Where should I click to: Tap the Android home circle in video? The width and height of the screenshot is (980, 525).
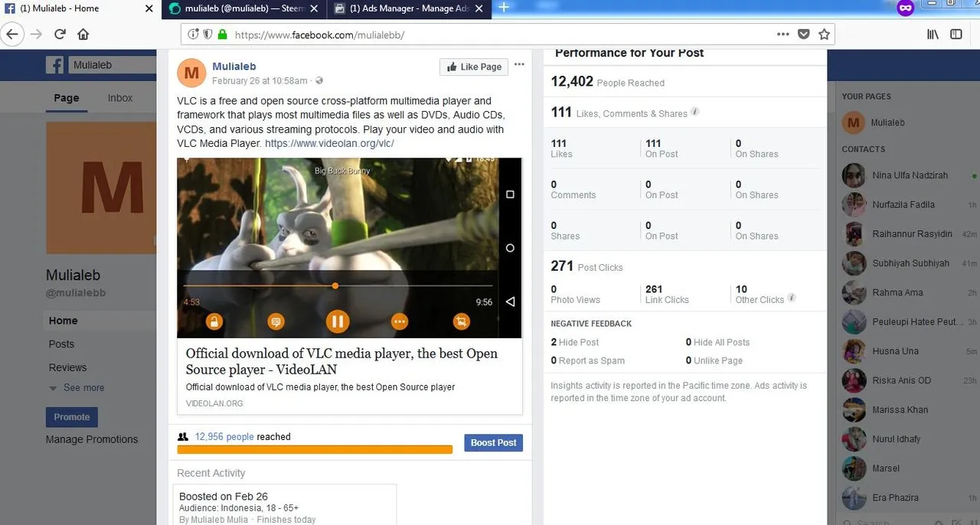[510, 248]
